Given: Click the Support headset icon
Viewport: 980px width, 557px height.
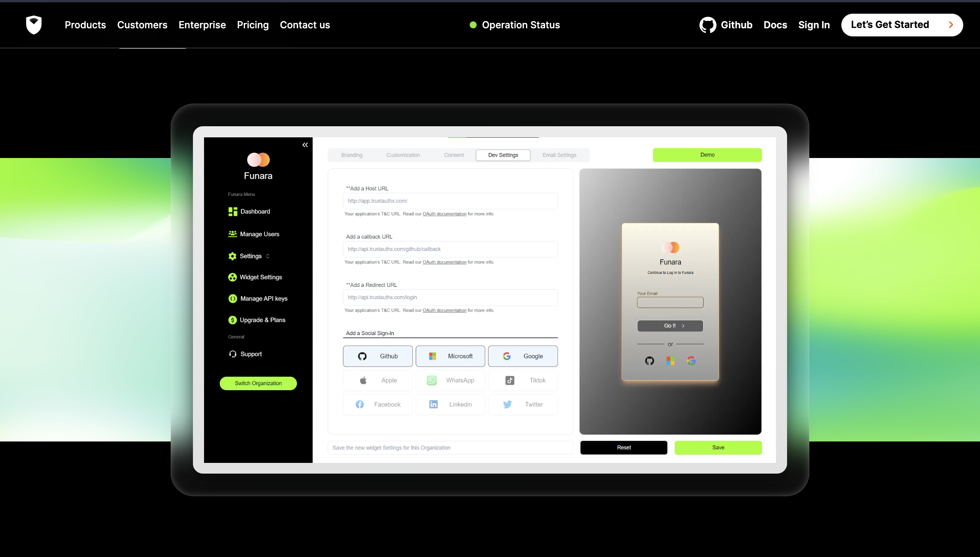Looking at the screenshot, I should pos(233,354).
